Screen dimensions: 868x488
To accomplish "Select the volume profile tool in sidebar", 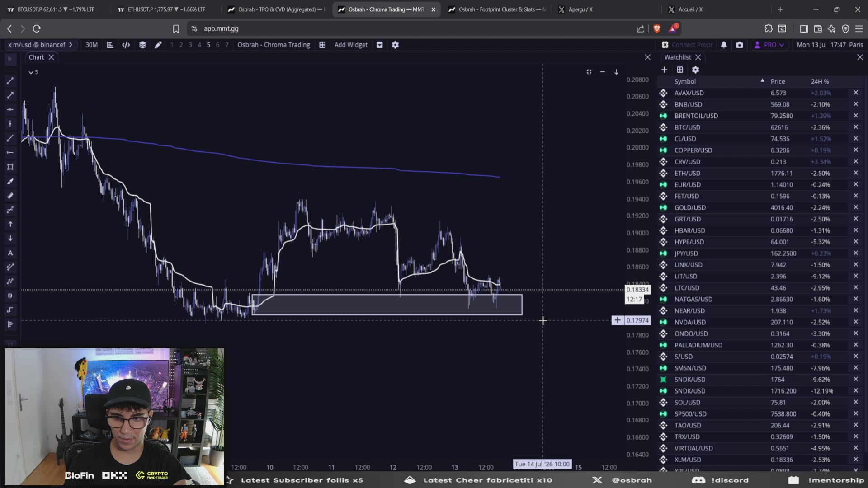I will pyautogui.click(x=10, y=324).
